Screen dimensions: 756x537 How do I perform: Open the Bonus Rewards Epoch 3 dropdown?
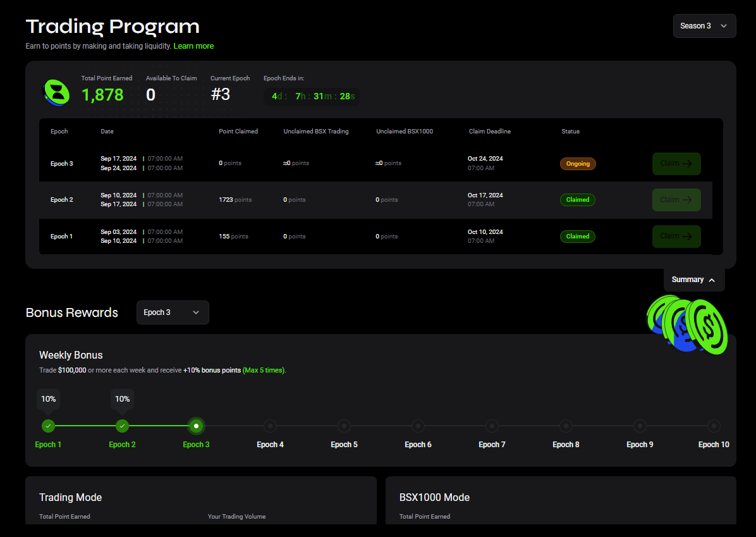point(173,312)
